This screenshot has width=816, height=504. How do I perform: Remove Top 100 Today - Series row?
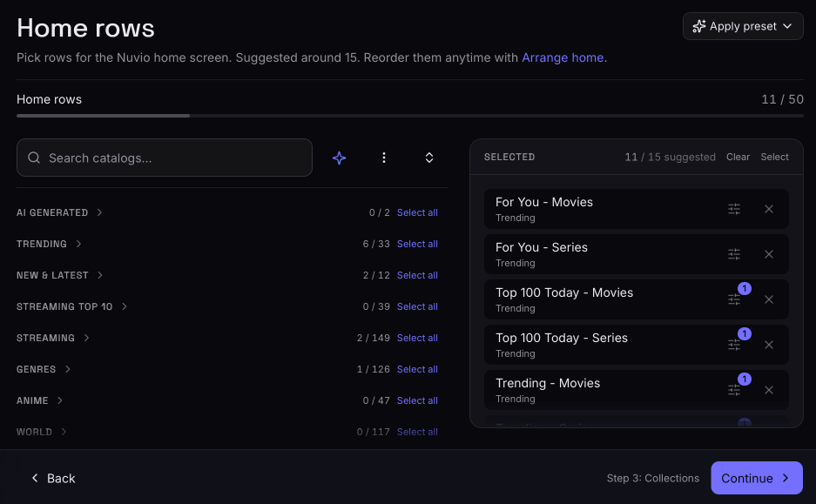pos(769,345)
